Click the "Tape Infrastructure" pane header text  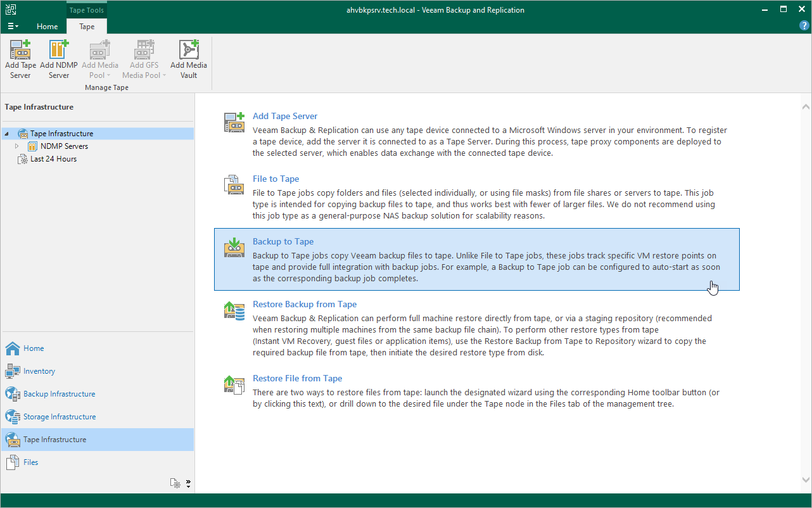[x=39, y=107]
